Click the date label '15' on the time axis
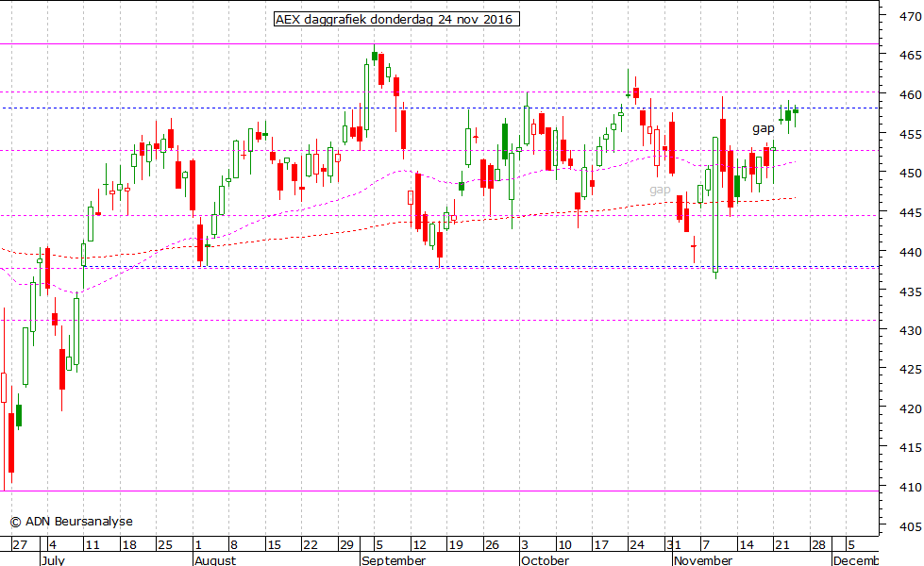The image size is (924, 566). click(x=274, y=544)
